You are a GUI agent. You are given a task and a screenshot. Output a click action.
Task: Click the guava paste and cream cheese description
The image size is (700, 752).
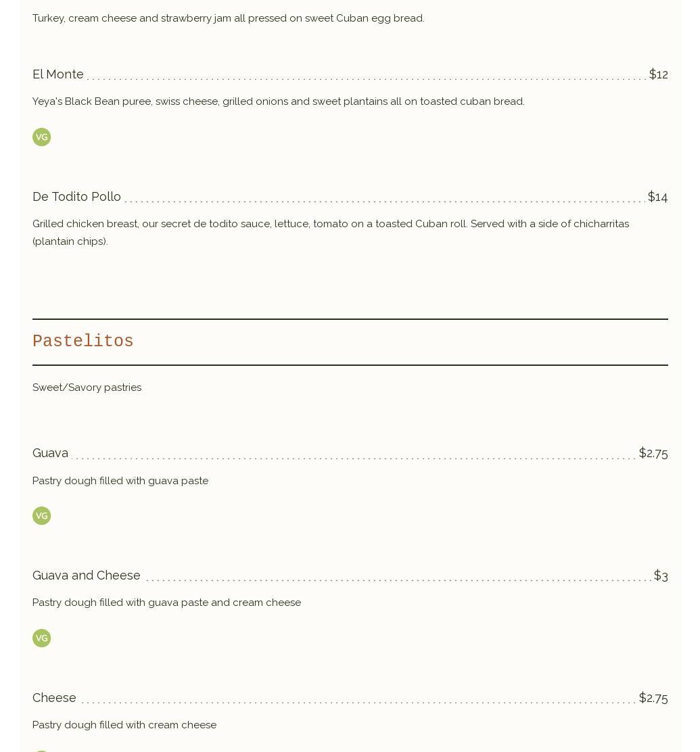[x=166, y=603]
